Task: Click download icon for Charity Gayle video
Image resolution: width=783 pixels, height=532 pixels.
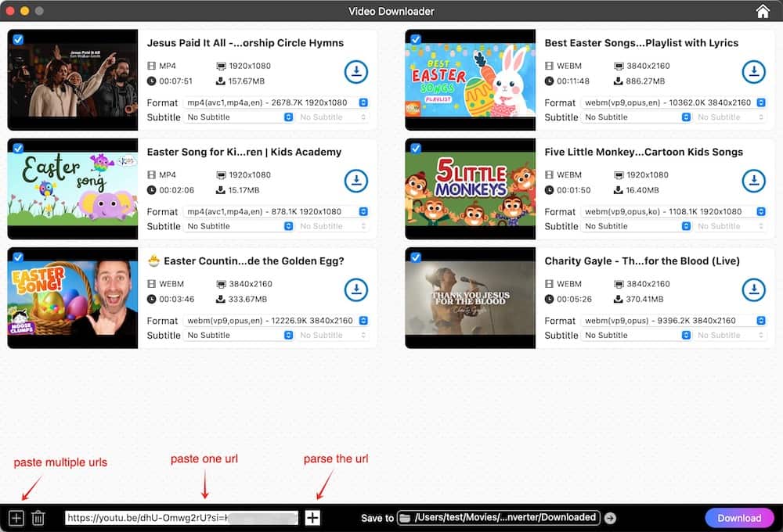Action: [x=753, y=289]
